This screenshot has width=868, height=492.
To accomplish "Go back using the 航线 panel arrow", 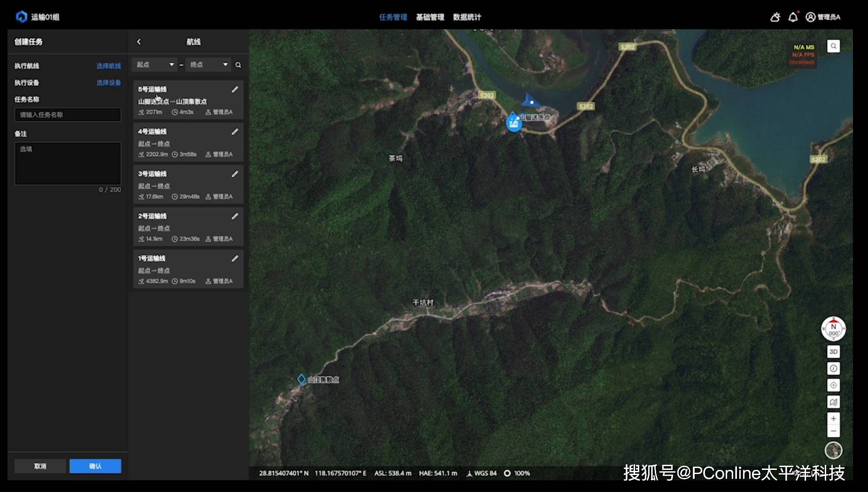I will [x=139, y=42].
